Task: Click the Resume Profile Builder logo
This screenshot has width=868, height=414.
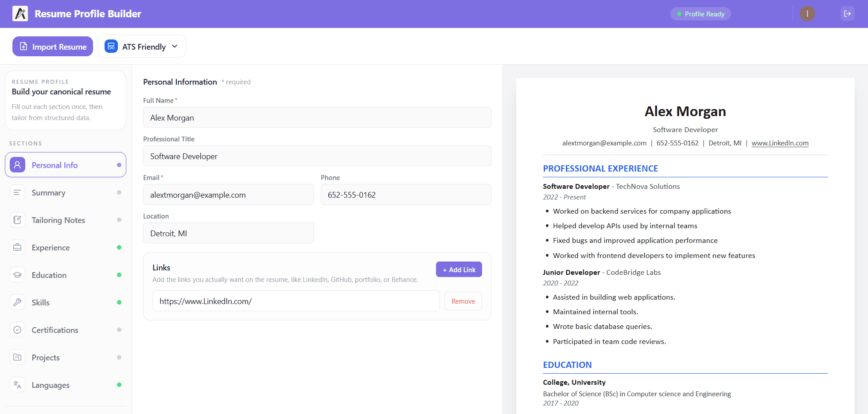Action: tap(76, 13)
